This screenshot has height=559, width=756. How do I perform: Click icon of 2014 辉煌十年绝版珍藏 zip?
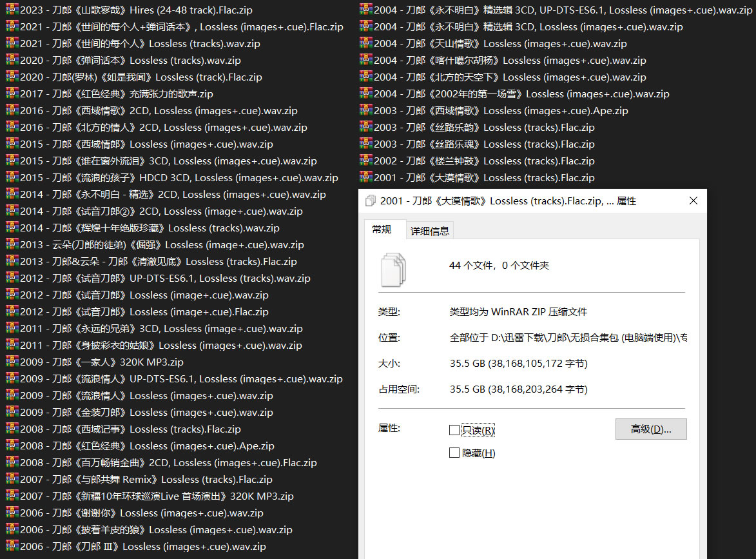[x=12, y=228]
